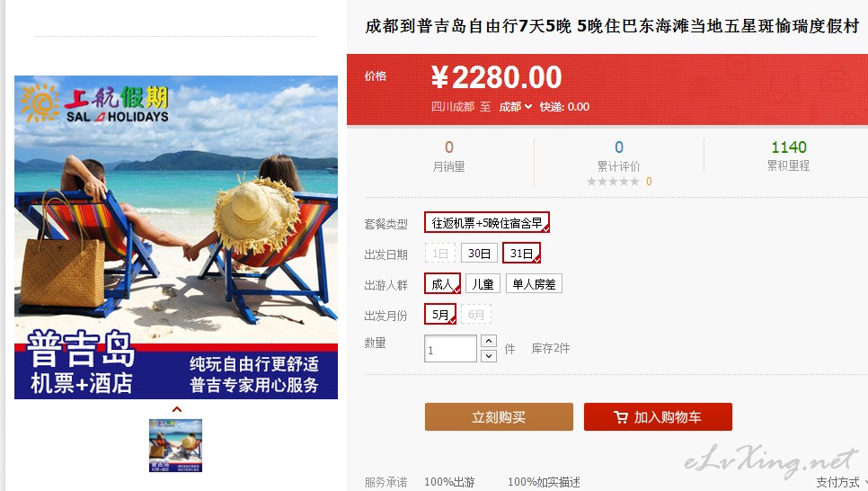Select the 31日 departure date option
The image size is (868, 491).
tap(521, 254)
